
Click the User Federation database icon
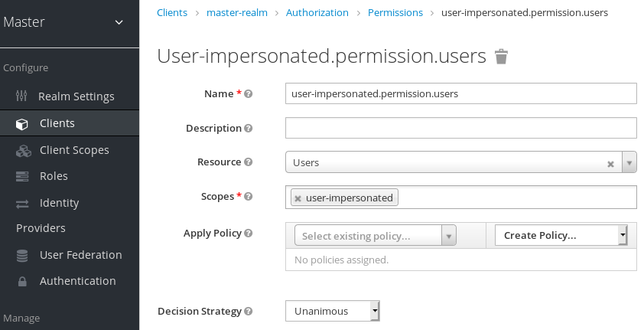22,255
